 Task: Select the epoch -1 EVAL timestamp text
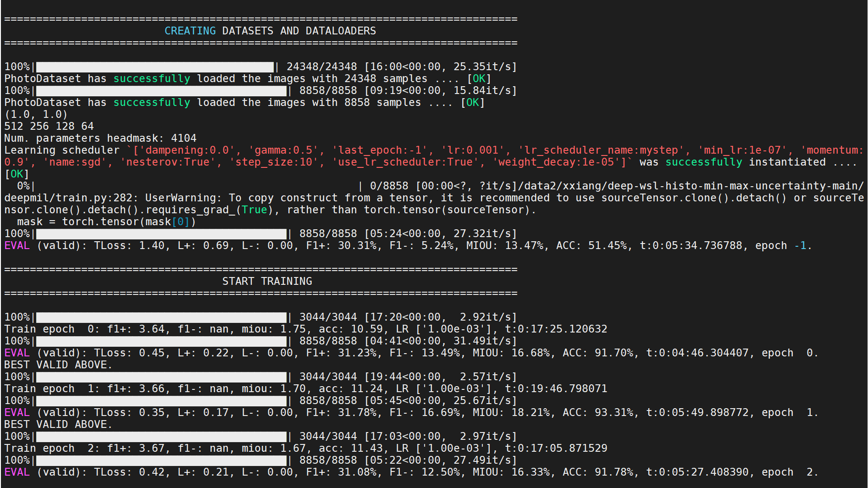[702, 245]
